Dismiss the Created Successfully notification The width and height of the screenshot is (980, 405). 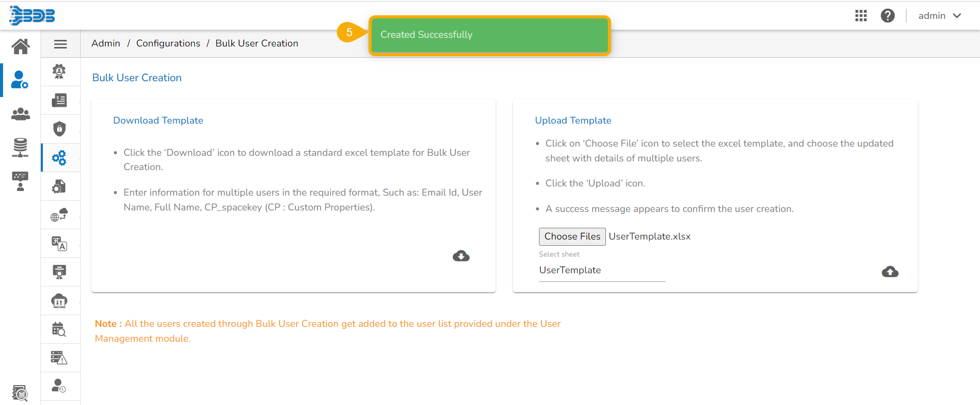point(489,35)
